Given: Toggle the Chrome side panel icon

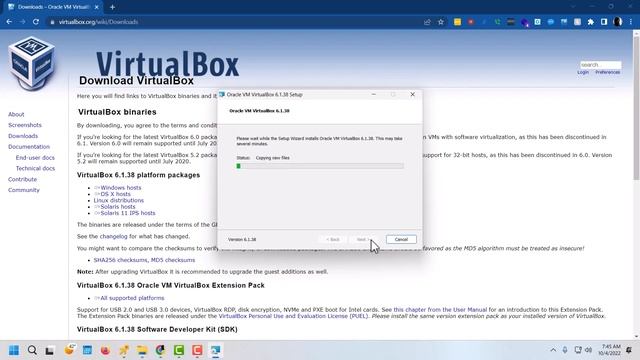Looking at the screenshot, I should (604, 22).
